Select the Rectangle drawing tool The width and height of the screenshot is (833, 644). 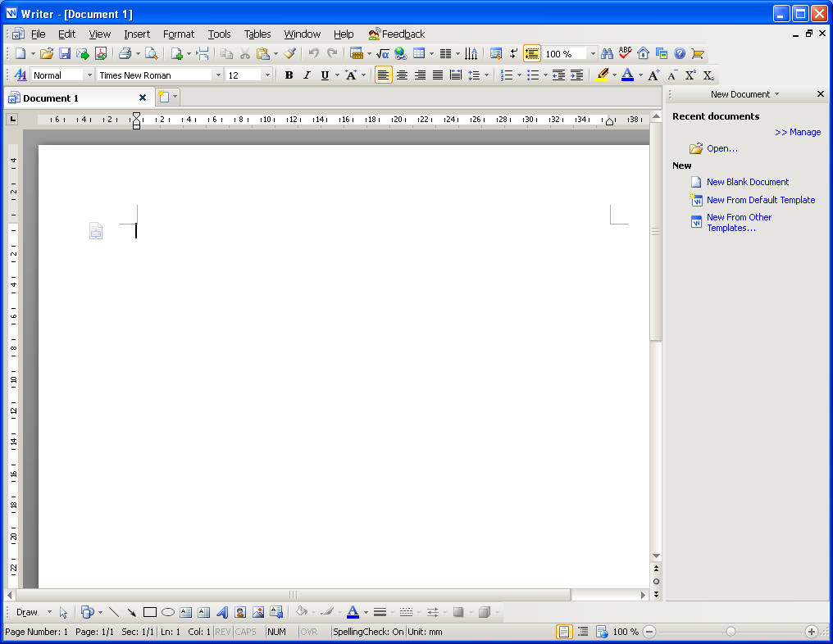tap(150, 612)
